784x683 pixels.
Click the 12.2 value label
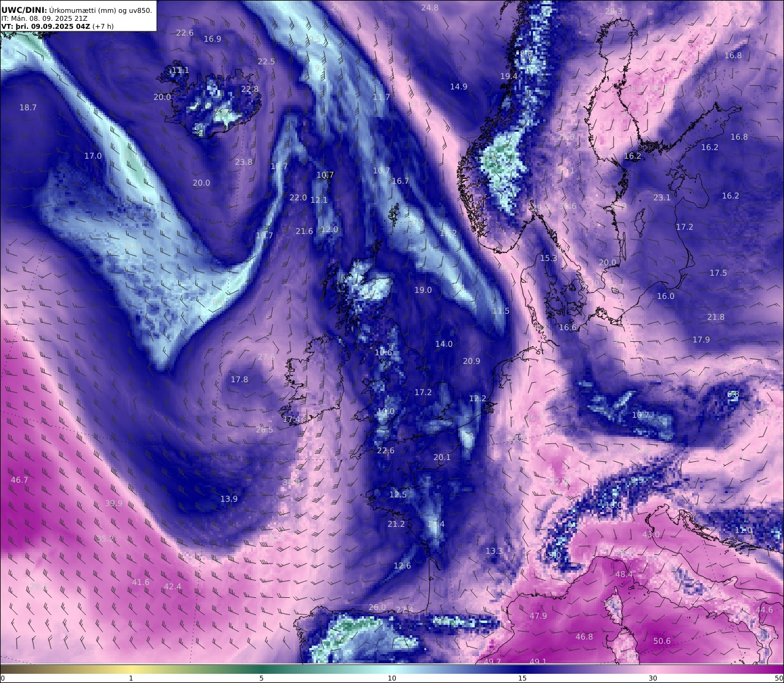[x=478, y=398]
